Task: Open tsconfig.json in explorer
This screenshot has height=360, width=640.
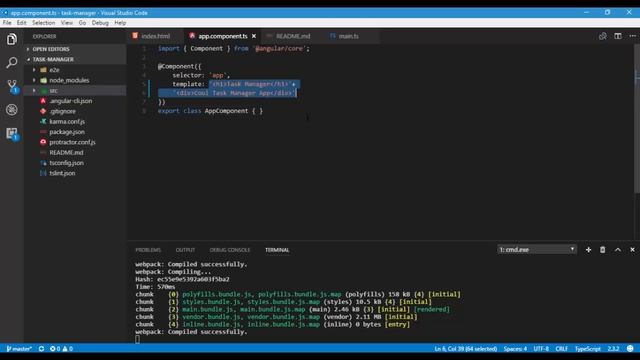Action: 67,163
